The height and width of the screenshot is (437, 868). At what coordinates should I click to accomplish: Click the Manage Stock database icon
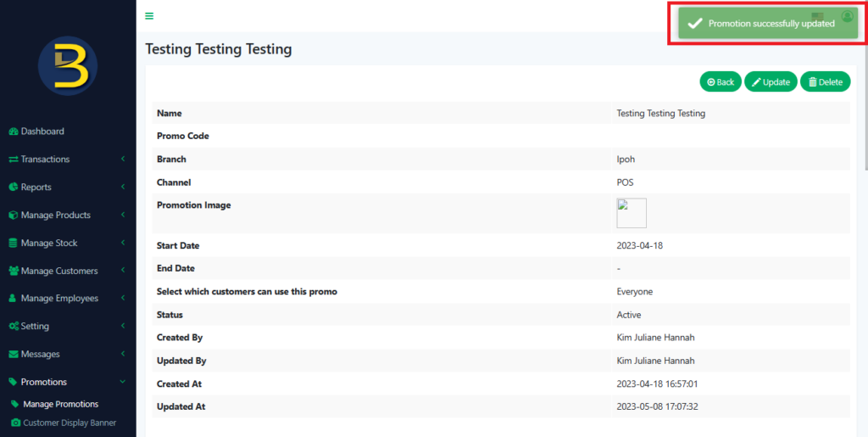coord(14,244)
